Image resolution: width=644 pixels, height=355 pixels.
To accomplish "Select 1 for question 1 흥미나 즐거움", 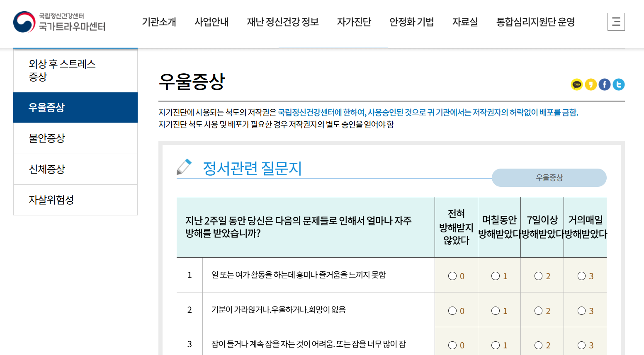I will [496, 276].
